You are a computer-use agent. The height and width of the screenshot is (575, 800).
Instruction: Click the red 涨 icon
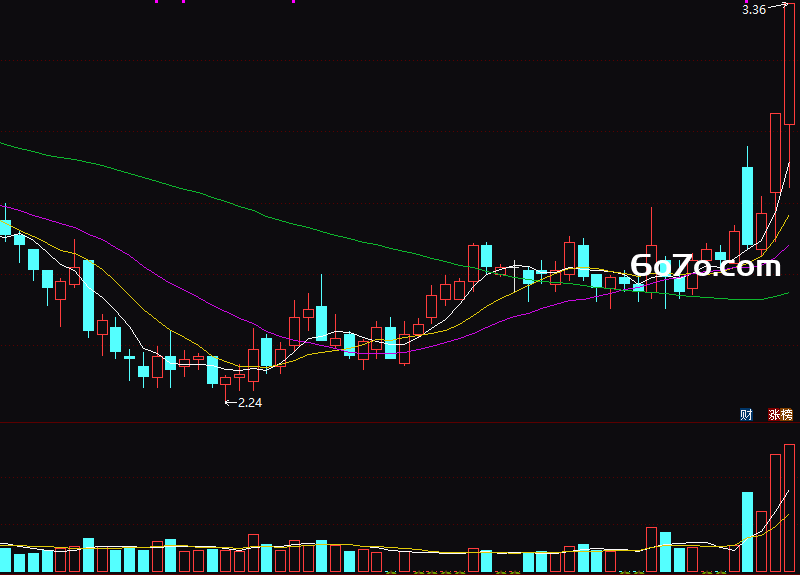click(x=774, y=414)
